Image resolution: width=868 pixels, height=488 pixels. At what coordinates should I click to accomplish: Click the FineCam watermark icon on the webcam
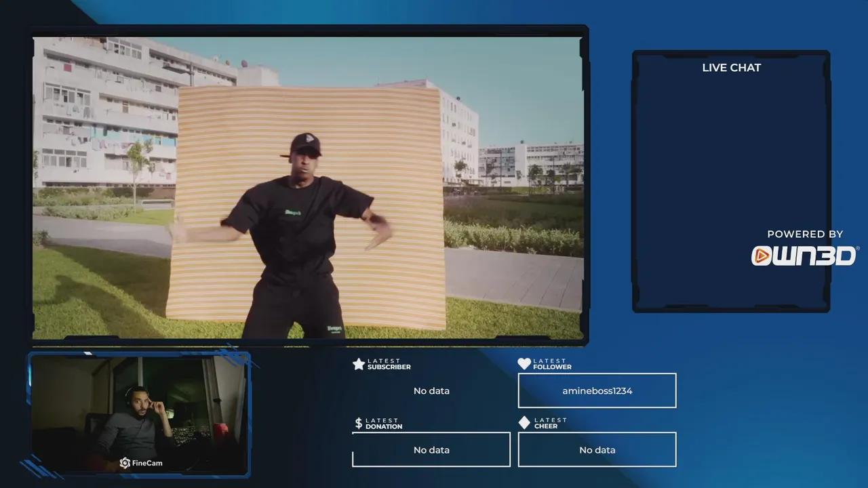(125, 463)
